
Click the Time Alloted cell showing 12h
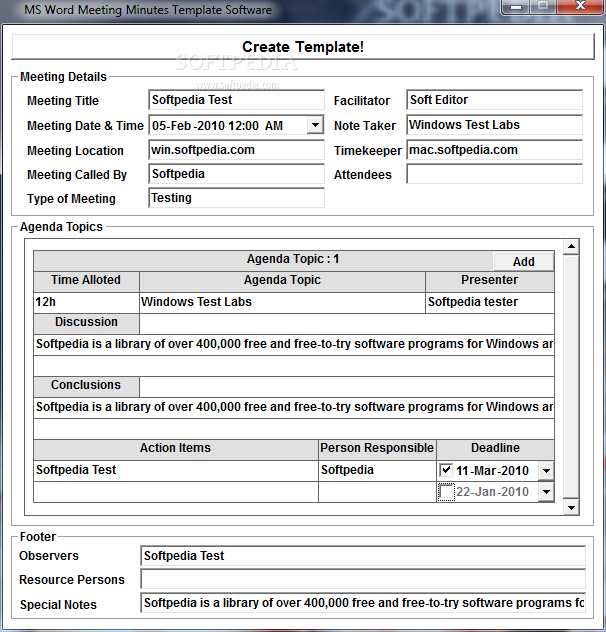(x=86, y=302)
